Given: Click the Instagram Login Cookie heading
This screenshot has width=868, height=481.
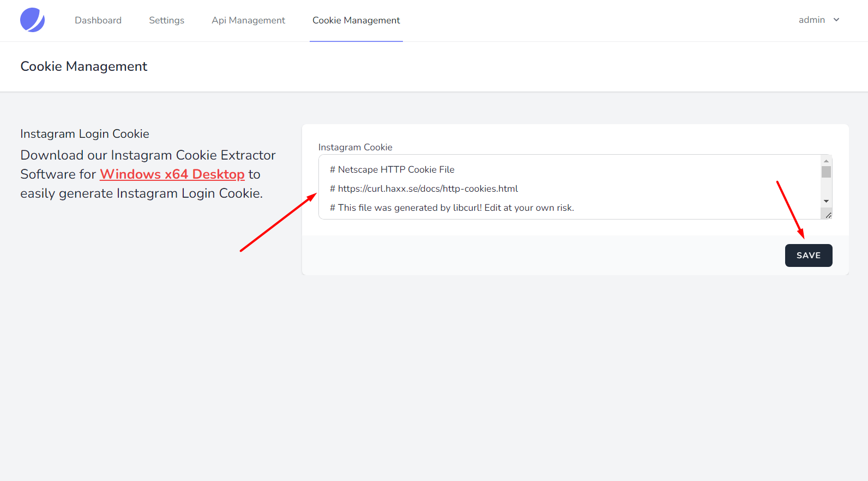Looking at the screenshot, I should (85, 134).
